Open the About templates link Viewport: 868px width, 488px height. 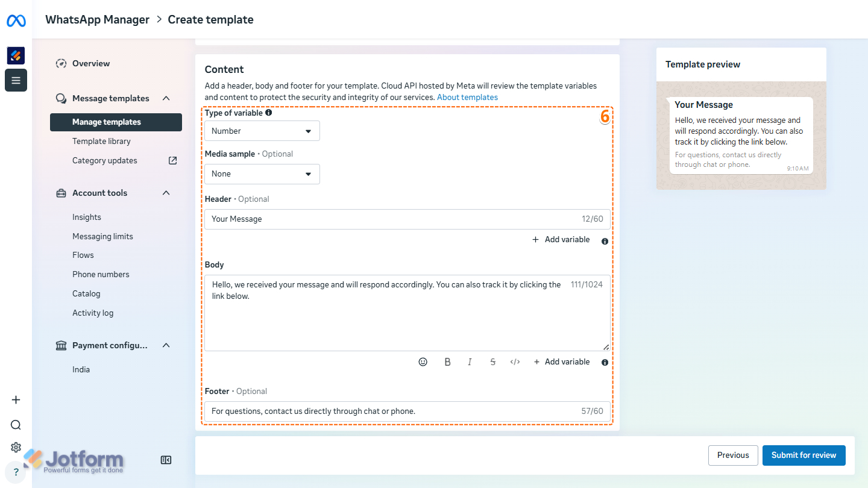click(467, 97)
